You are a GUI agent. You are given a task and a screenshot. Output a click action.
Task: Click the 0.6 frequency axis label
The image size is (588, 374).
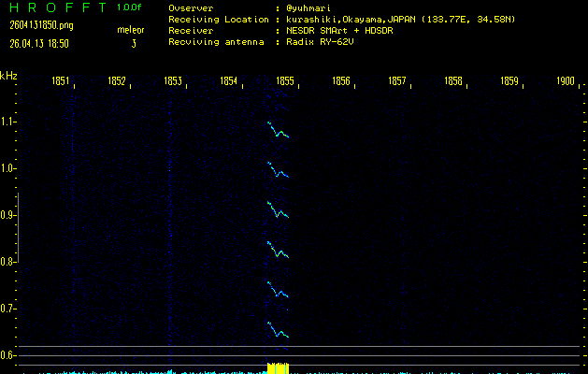pyautogui.click(x=8, y=355)
